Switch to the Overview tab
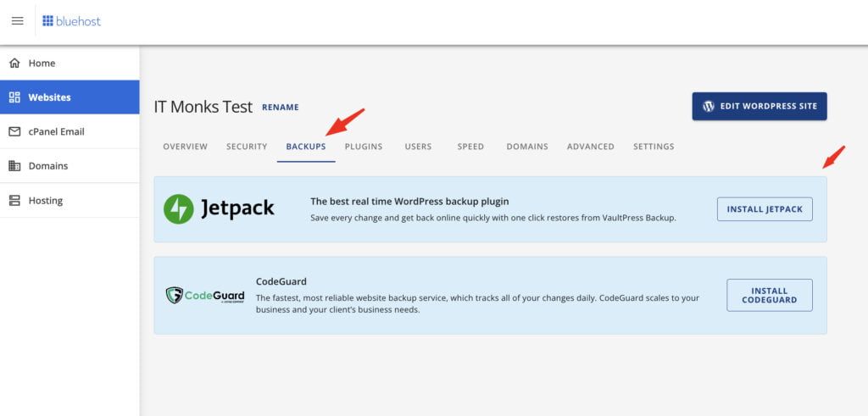This screenshot has width=868, height=416. (186, 147)
